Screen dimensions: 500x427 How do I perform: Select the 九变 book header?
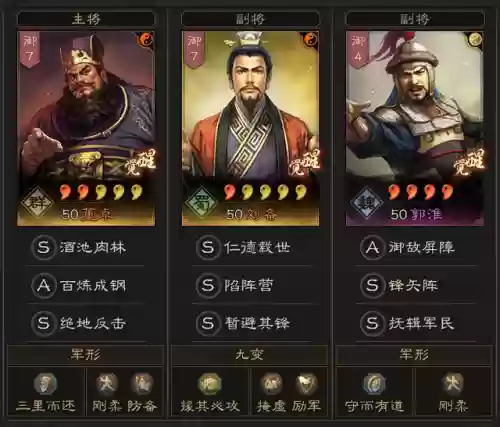[x=249, y=355]
